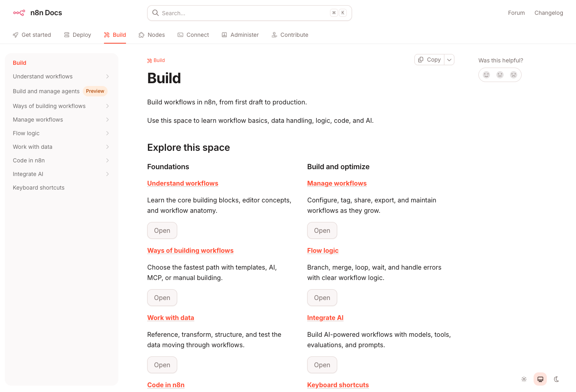Open the Get started tab
The width and height of the screenshot is (576, 392).
[x=32, y=35]
